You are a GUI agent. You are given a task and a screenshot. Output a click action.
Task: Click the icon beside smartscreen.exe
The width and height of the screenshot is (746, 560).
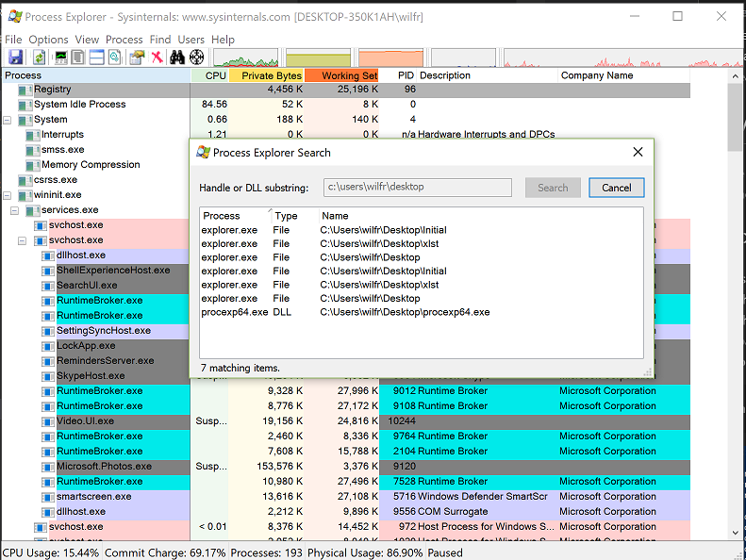[x=47, y=497]
